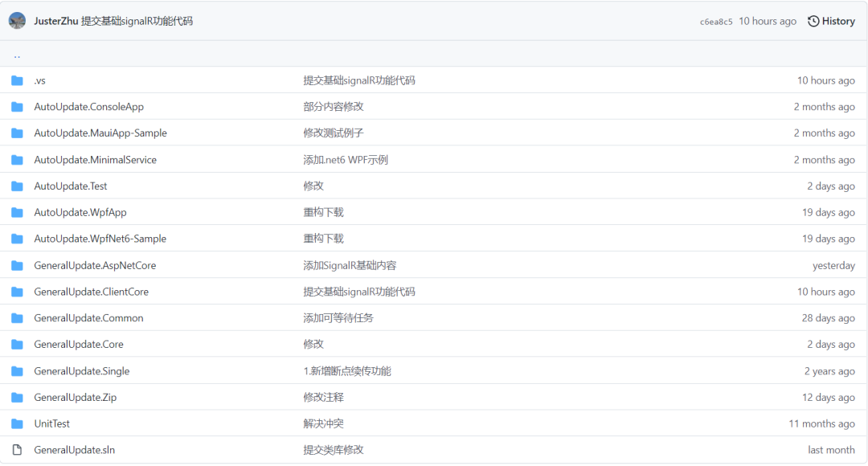The image size is (868, 466).
Task: Click the folder icon beside GeneralUpdate.Single
Action: pos(17,370)
